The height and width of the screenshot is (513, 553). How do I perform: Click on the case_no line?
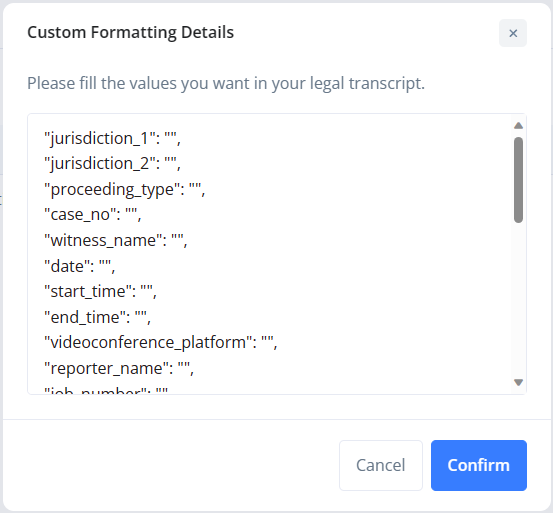coord(93,214)
